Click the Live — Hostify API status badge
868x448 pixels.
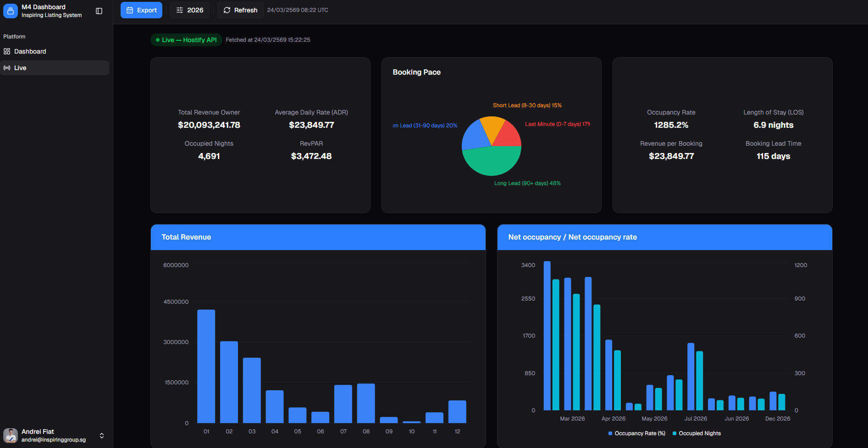(186, 40)
